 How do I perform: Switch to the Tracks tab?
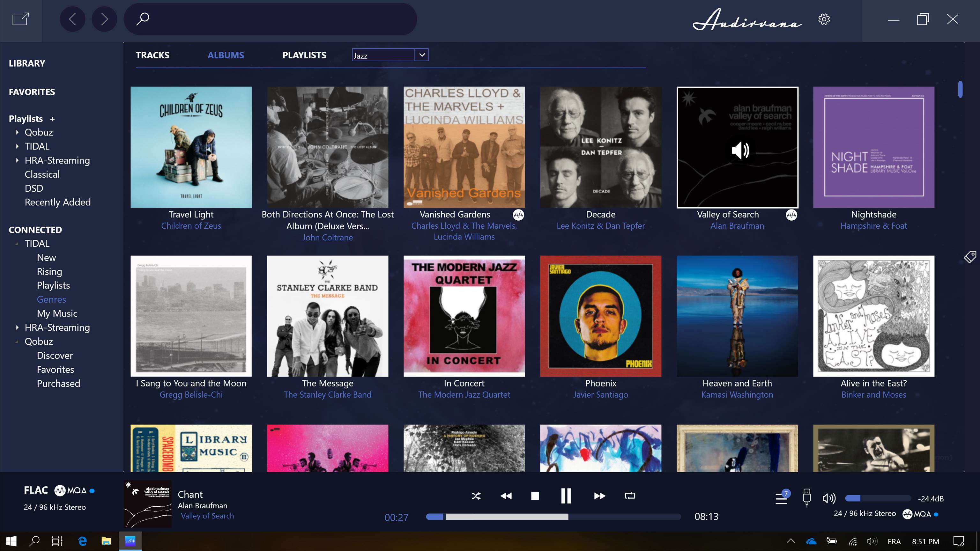(x=152, y=55)
